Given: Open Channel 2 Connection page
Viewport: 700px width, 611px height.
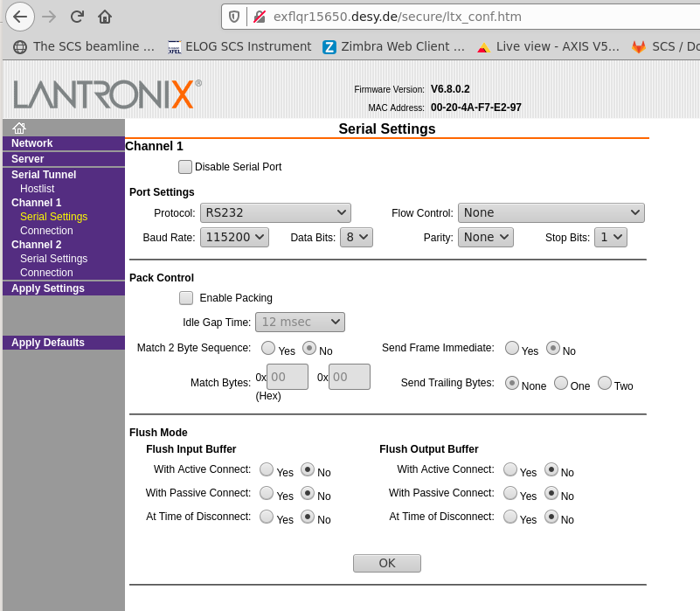Looking at the screenshot, I should (46, 273).
